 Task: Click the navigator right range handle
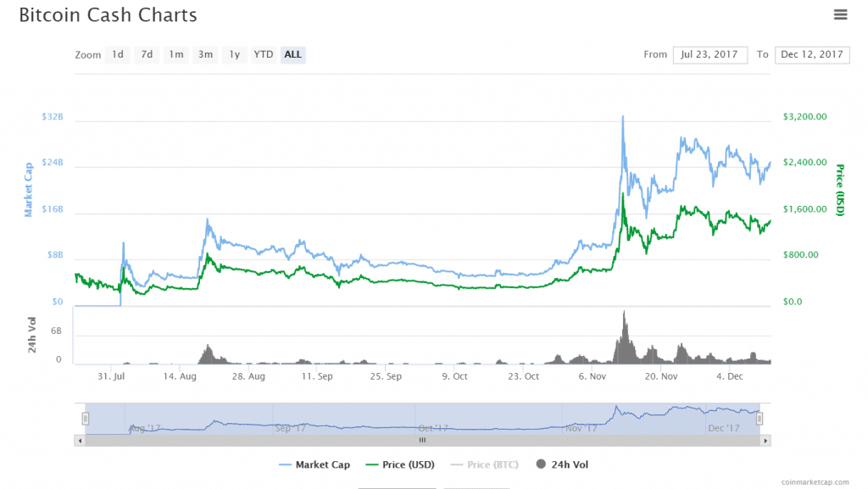(759, 419)
